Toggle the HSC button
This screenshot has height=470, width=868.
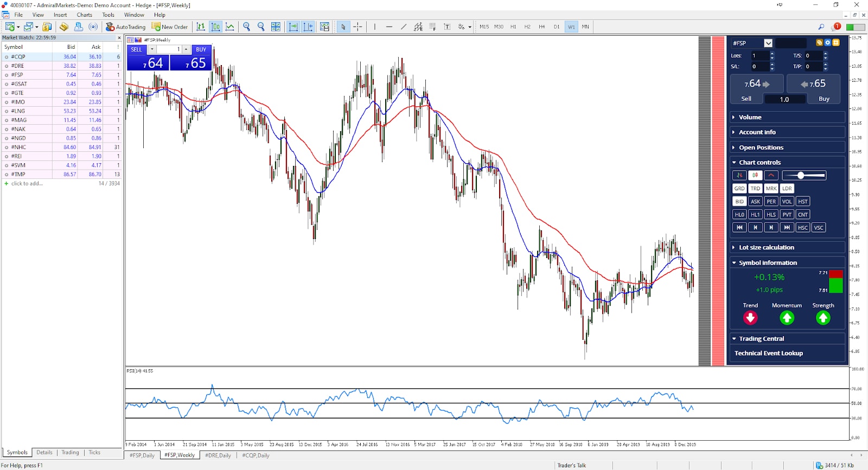click(x=803, y=228)
